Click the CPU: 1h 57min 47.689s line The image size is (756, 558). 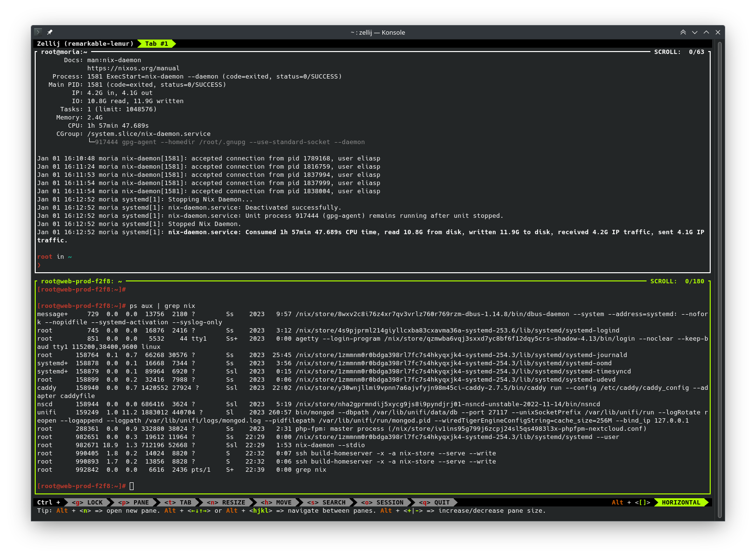pos(108,126)
